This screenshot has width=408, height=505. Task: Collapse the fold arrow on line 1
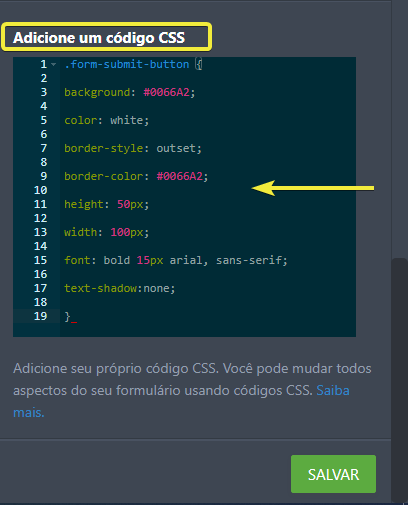54,64
